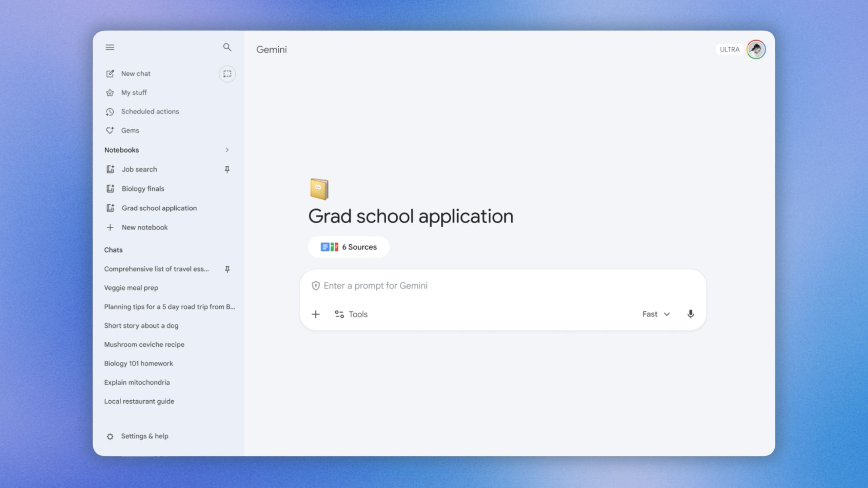The height and width of the screenshot is (488, 868).
Task: Open the Tools options in prompt box
Action: [x=351, y=314]
